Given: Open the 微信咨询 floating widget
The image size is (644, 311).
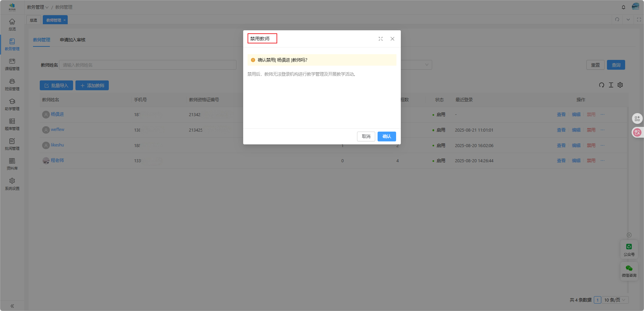Looking at the screenshot, I should [x=629, y=271].
